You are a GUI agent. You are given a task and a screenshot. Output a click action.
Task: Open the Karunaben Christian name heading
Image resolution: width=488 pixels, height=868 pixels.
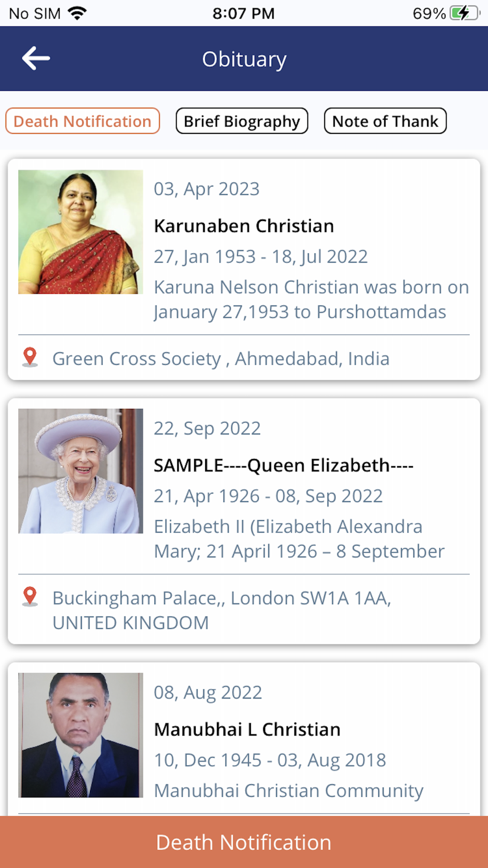pyautogui.click(x=244, y=226)
